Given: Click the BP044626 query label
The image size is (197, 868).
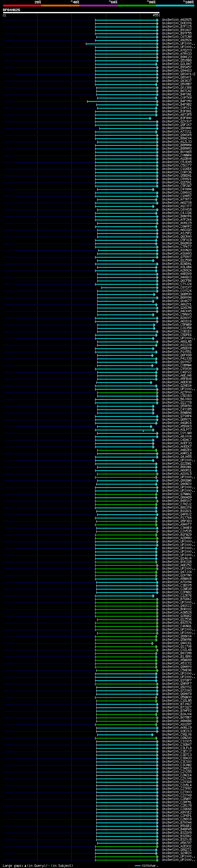Looking at the screenshot, I should tap(11, 10).
